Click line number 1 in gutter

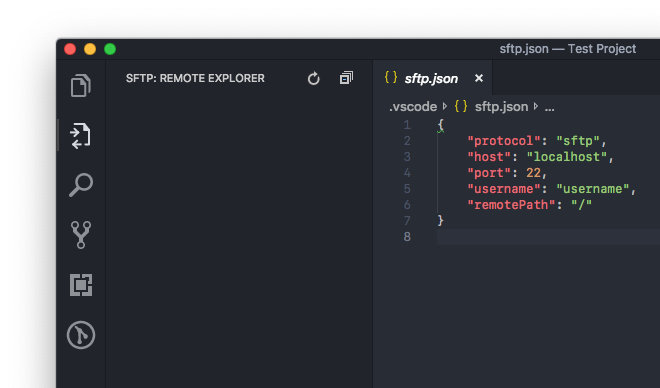[407, 125]
